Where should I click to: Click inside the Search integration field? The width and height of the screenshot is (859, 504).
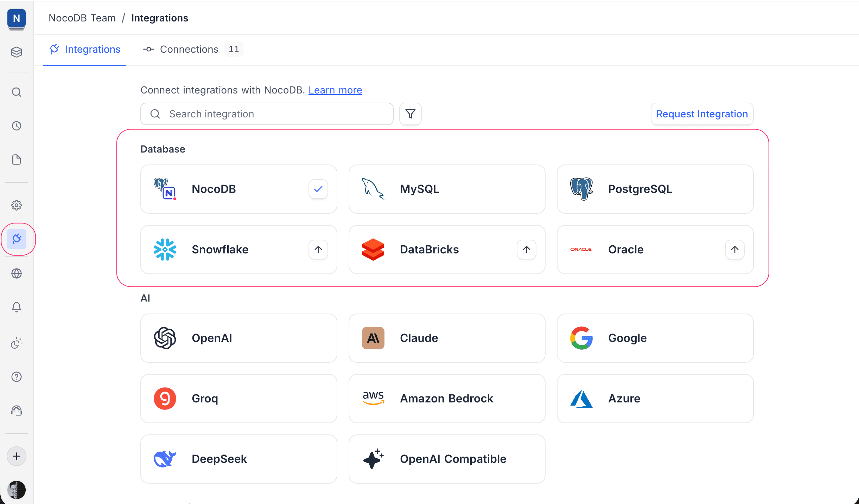[x=266, y=114]
